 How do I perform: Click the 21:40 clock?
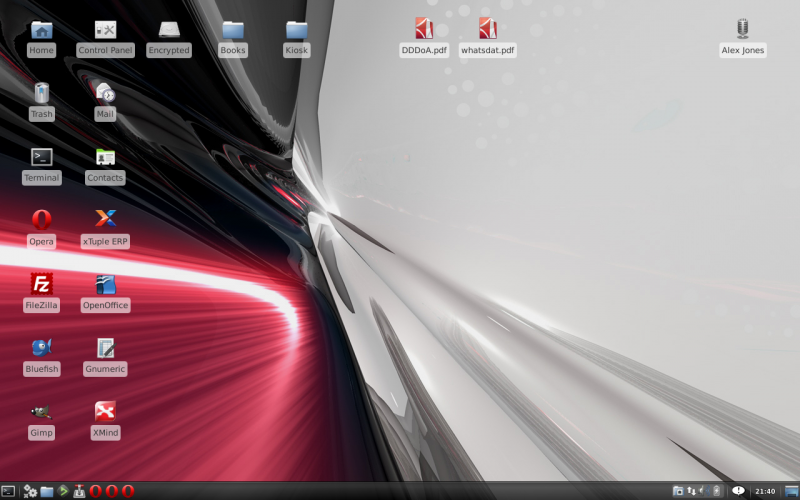click(x=765, y=492)
